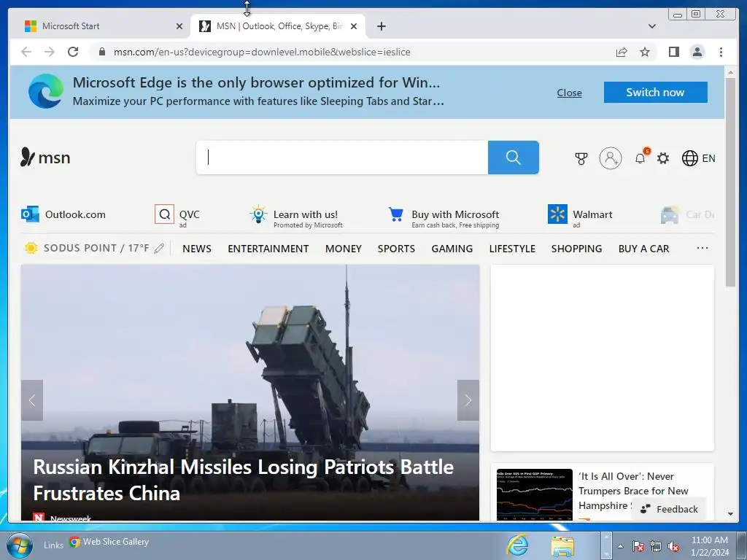Viewport: 747px width, 560px height.
Task: Open the browser side panel
Action: click(x=673, y=52)
